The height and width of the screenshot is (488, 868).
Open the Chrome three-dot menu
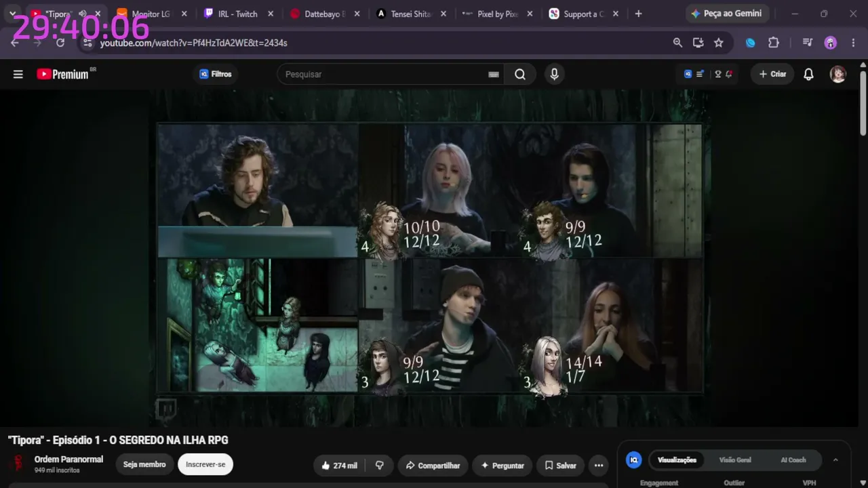point(853,43)
